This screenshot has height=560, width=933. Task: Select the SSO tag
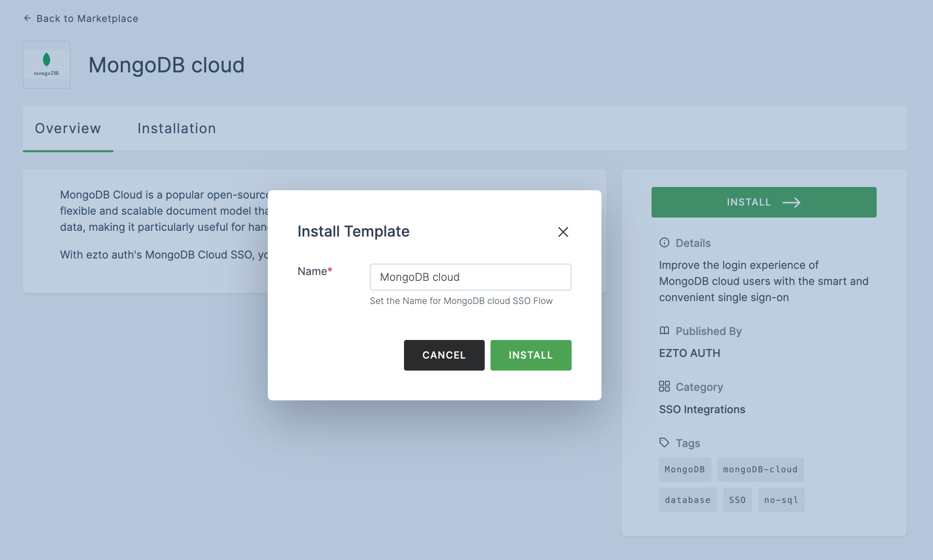click(x=737, y=500)
